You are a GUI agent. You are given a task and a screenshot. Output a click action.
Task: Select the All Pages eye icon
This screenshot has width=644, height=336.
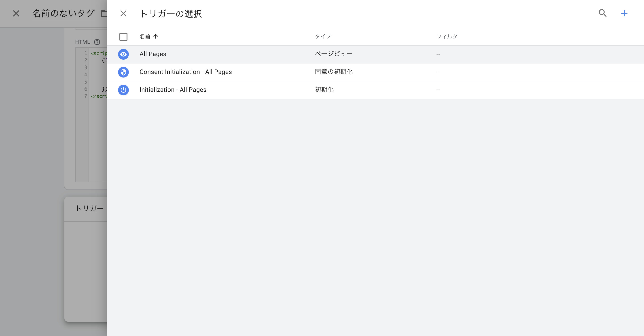click(123, 54)
